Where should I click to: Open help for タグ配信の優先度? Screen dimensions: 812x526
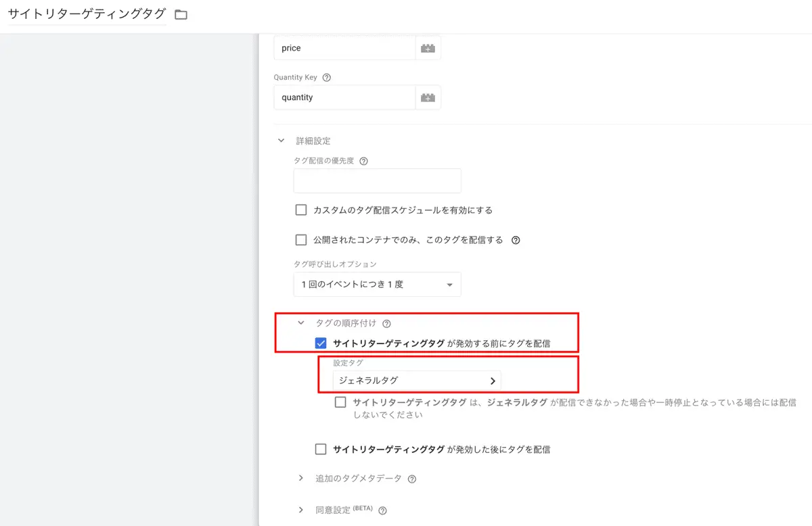coord(363,161)
